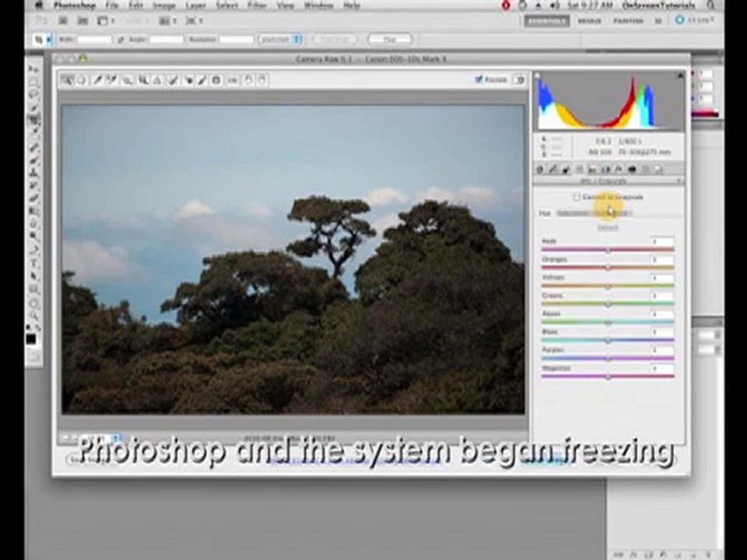Open the Detail panel icon
This screenshot has width=747, height=560.
(x=566, y=169)
